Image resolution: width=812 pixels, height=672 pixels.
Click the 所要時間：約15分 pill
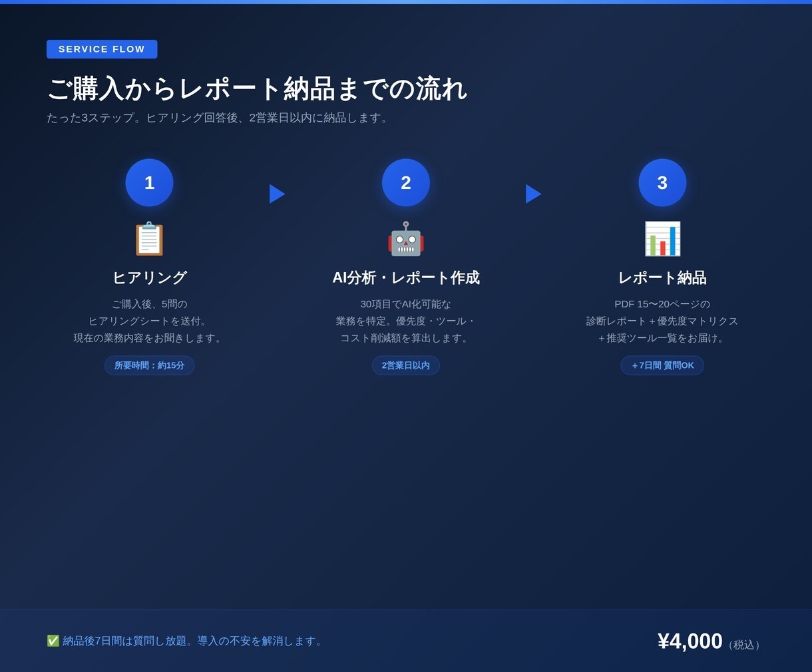[149, 365]
